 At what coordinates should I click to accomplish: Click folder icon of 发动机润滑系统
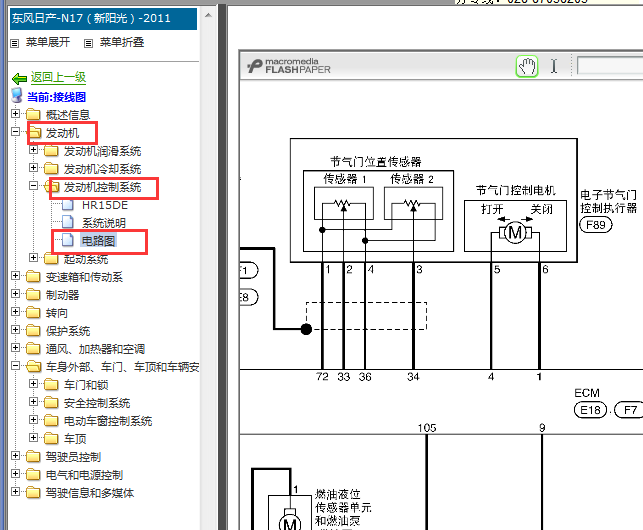click(51, 151)
